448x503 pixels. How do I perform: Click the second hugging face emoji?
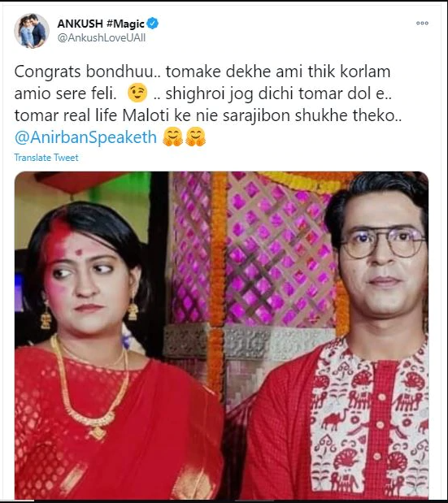coord(196,137)
